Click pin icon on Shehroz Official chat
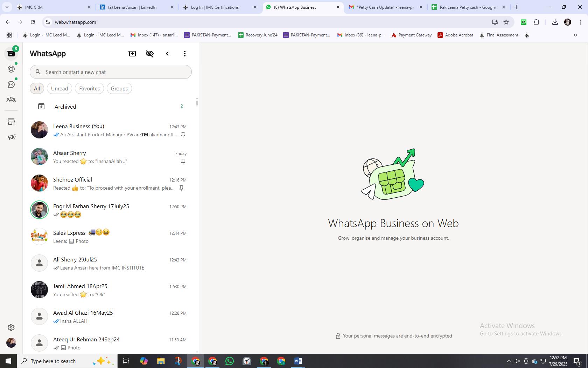This screenshot has height=368, width=588. (x=181, y=188)
